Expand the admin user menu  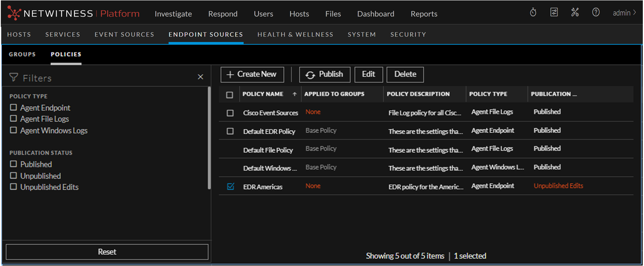624,13
